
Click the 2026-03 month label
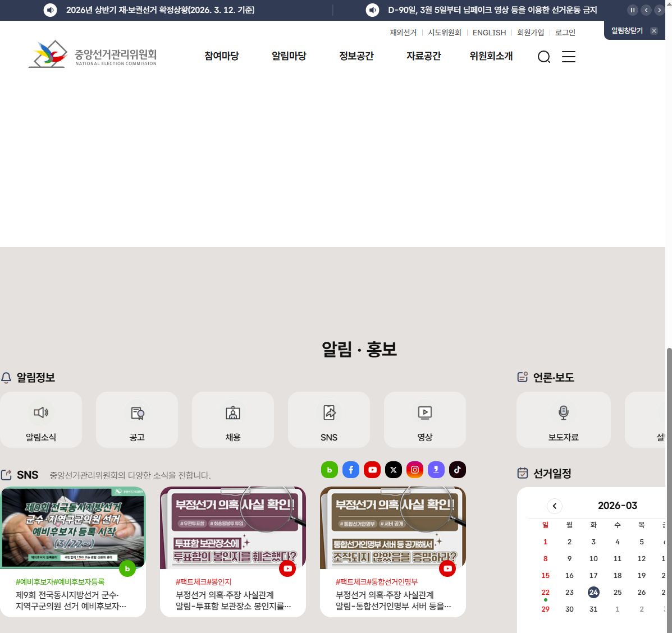(618, 506)
